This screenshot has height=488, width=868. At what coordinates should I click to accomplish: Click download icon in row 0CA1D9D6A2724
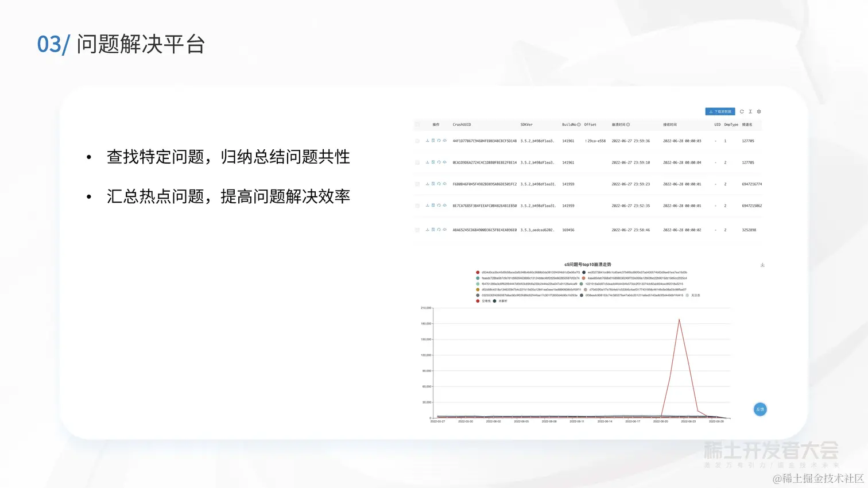(428, 162)
